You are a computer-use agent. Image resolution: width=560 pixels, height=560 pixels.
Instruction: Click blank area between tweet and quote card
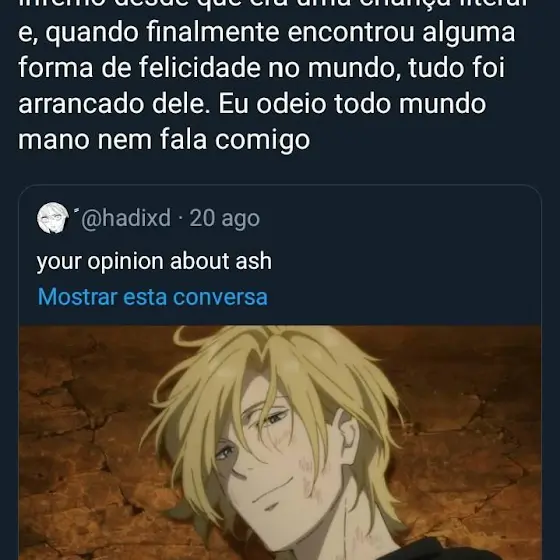(x=280, y=169)
